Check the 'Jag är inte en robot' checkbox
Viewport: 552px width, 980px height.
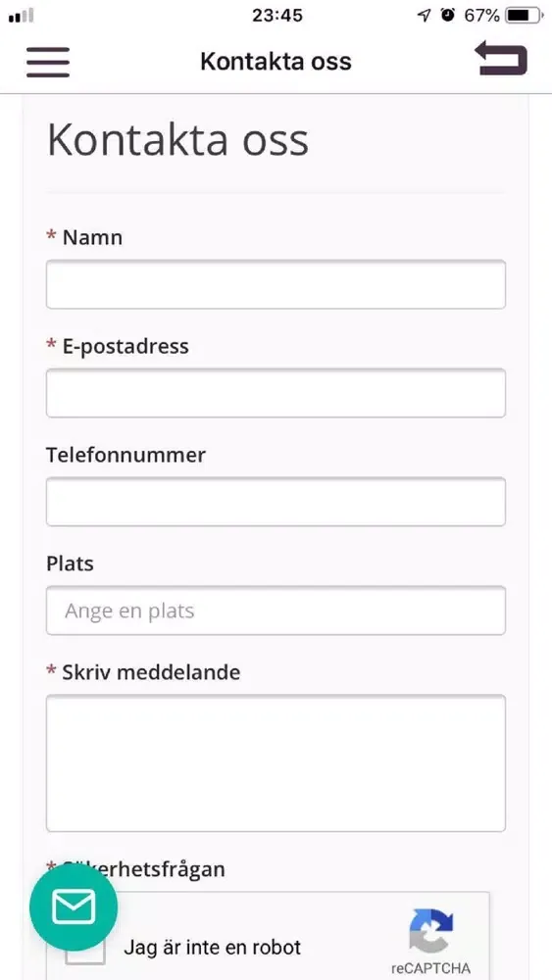[85, 948]
